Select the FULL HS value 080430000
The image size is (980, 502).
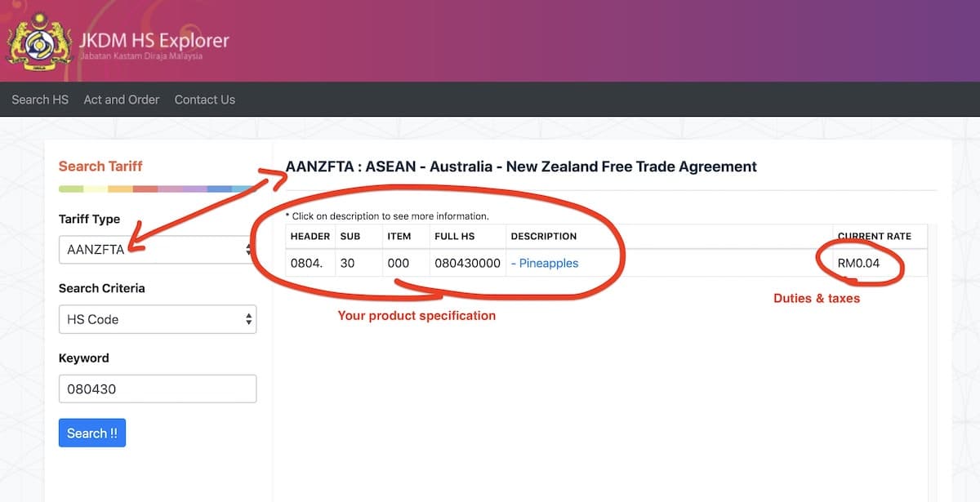467,263
